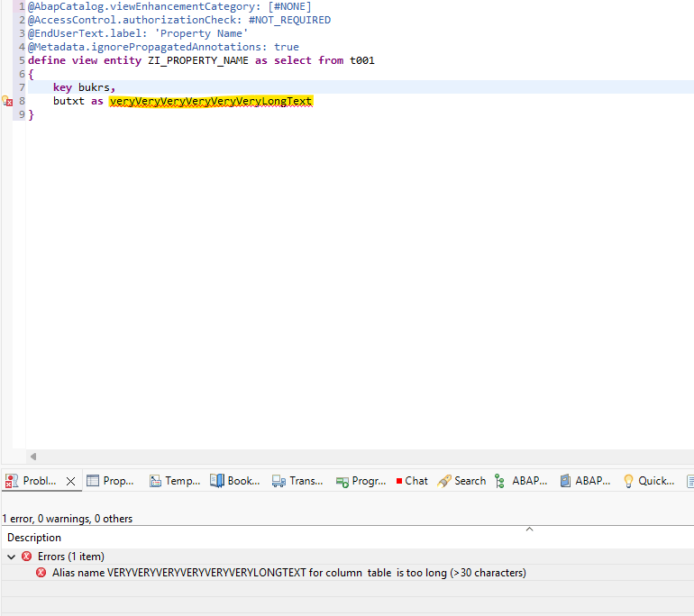Close the Problems tab
Viewport: 694px width, 616px height.
click(71, 482)
